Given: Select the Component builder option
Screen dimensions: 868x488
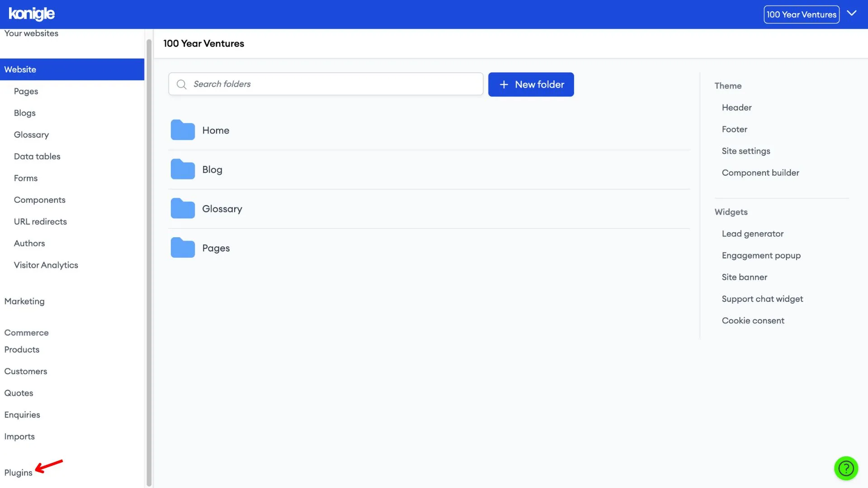Looking at the screenshot, I should 761,172.
